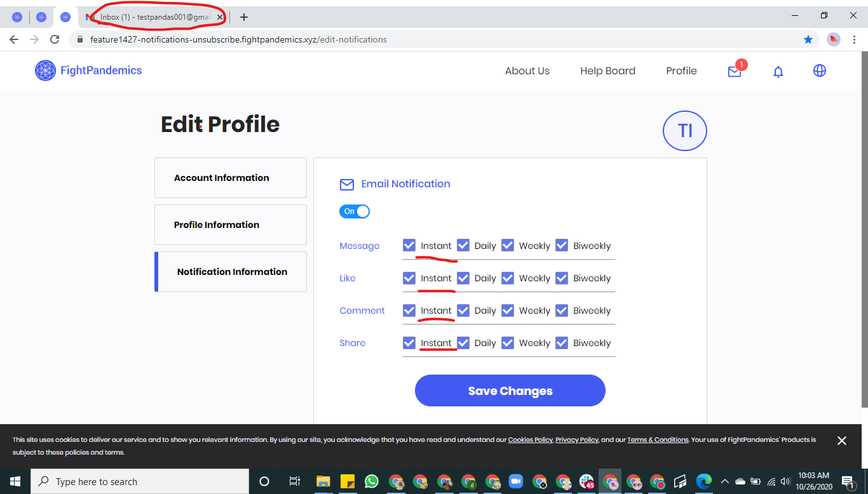Click the Windows taskbar search box
Viewport: 868px width, 494px height.
(140, 481)
